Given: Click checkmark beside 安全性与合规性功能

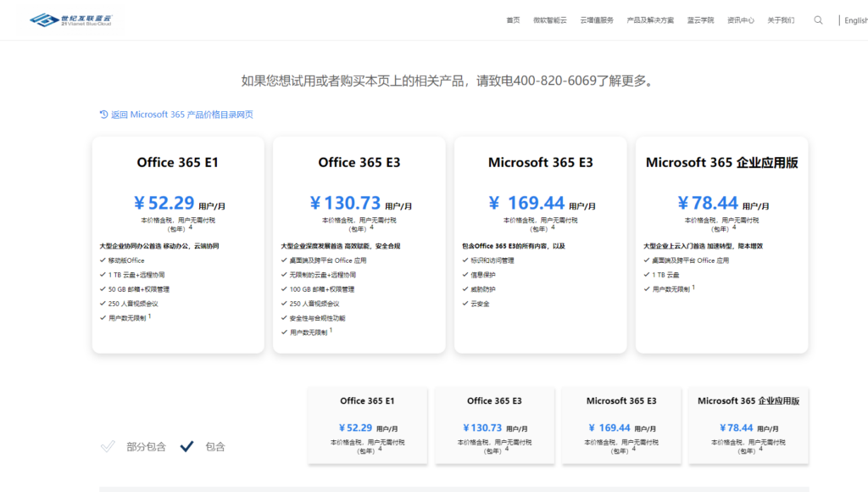Looking at the screenshot, I should (x=284, y=318).
